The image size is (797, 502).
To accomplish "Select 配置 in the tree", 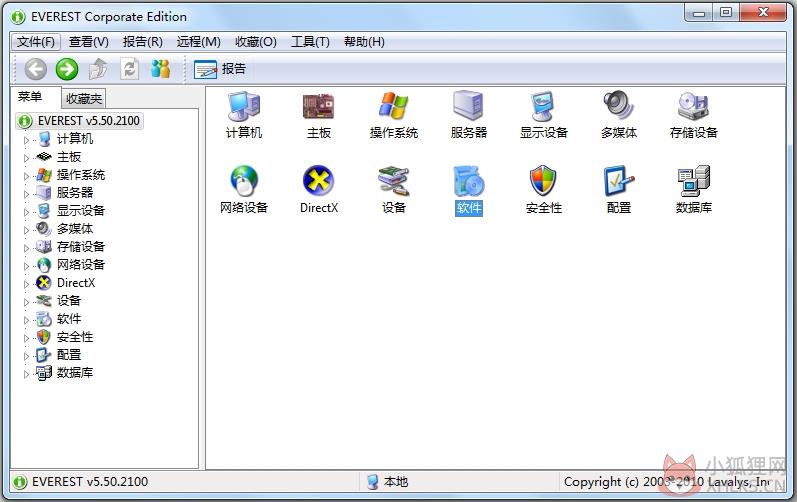I will tap(69, 355).
